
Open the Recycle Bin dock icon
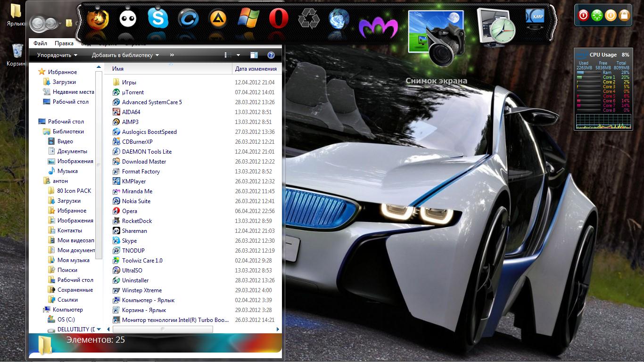click(309, 19)
